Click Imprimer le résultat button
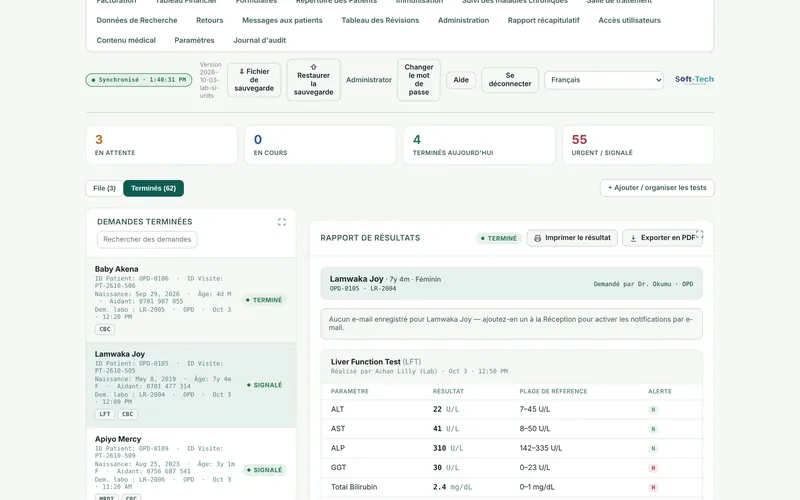 tap(572, 238)
